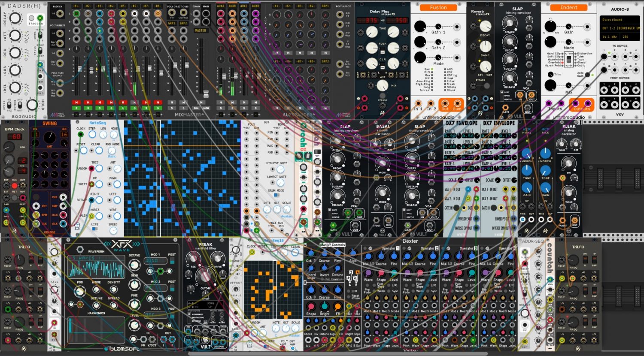Click the Reverb DAMP knob

click(x=486, y=46)
